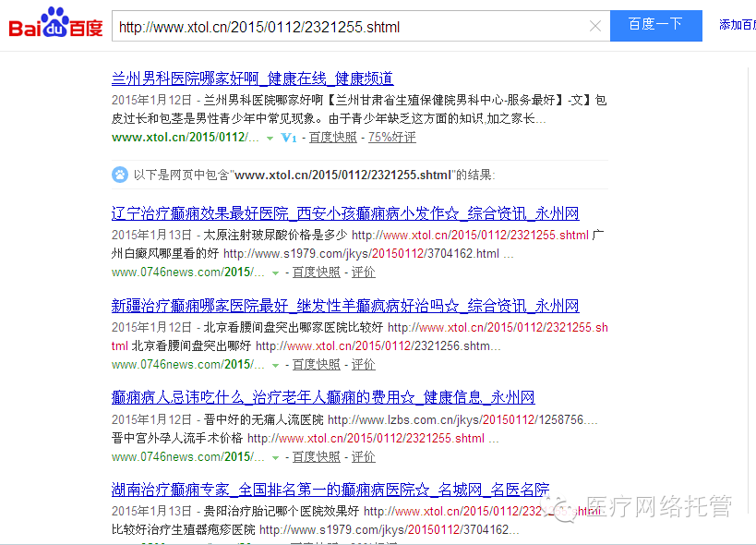Open the 75%好评 rating link

click(392, 138)
